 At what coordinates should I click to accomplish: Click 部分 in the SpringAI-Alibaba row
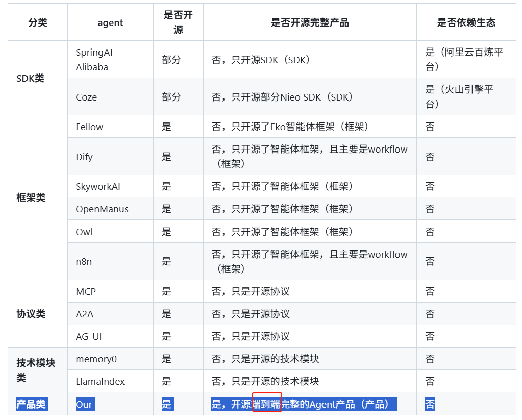[x=171, y=60]
